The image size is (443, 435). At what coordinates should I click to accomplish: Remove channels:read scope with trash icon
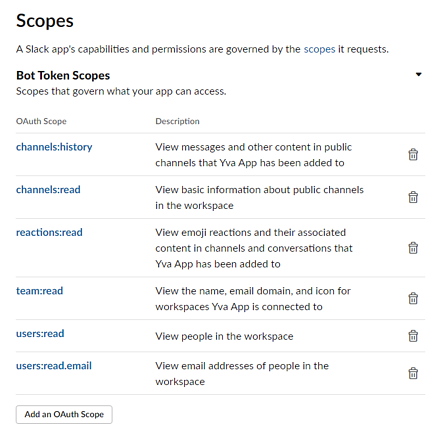[x=413, y=197]
